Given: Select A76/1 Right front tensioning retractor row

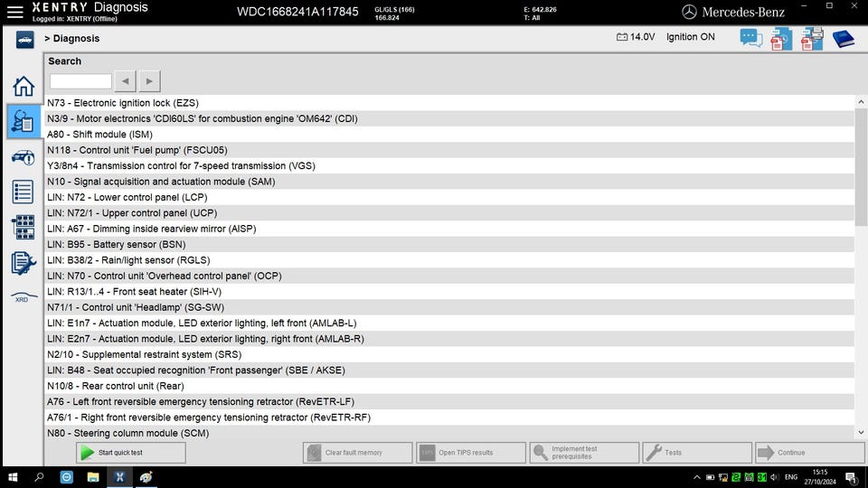Looking at the screenshot, I should [x=449, y=418].
